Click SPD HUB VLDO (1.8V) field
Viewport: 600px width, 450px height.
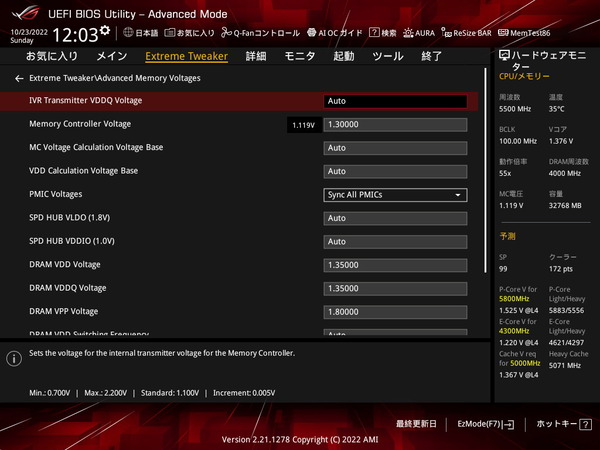click(x=395, y=218)
